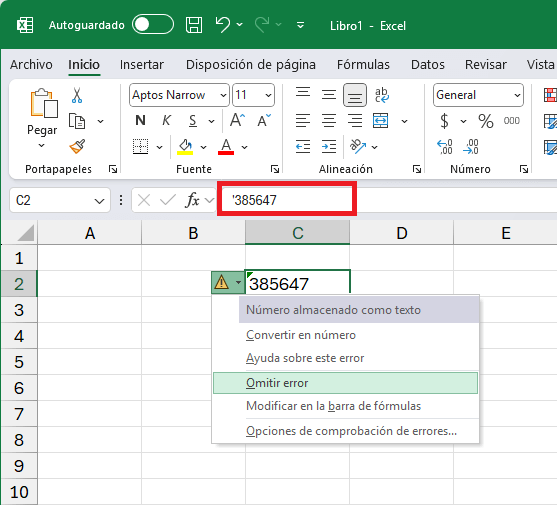Click Merge and Center icon
557x505 pixels.
point(381,121)
